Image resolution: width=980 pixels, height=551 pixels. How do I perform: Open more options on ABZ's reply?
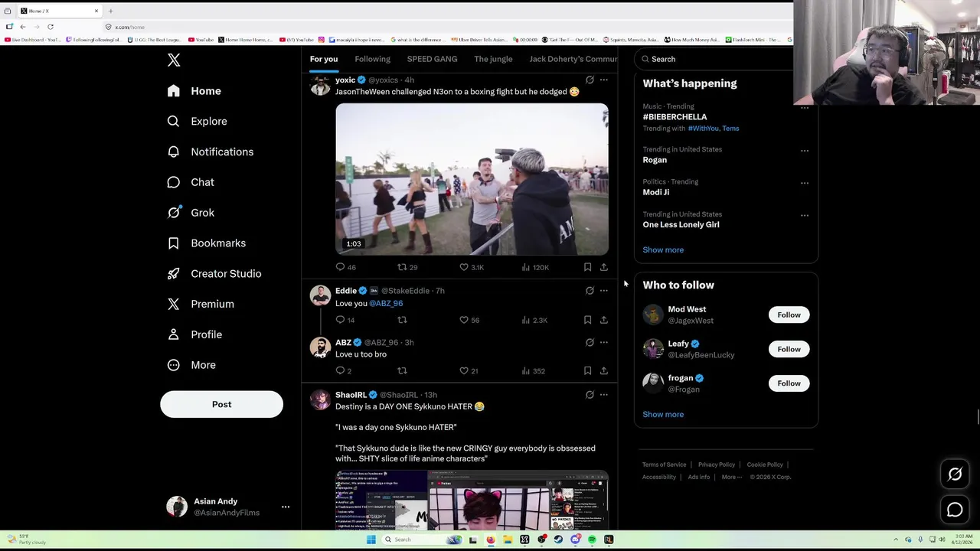point(603,342)
